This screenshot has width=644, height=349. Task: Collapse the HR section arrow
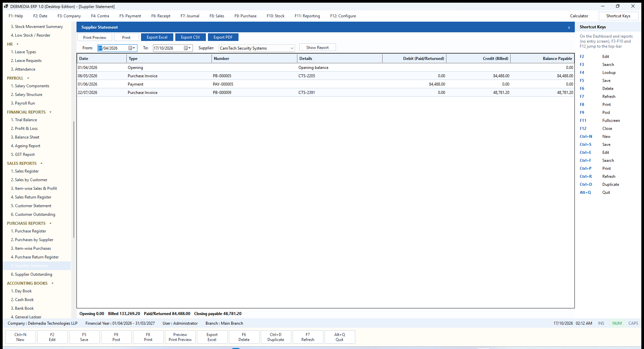tap(18, 44)
